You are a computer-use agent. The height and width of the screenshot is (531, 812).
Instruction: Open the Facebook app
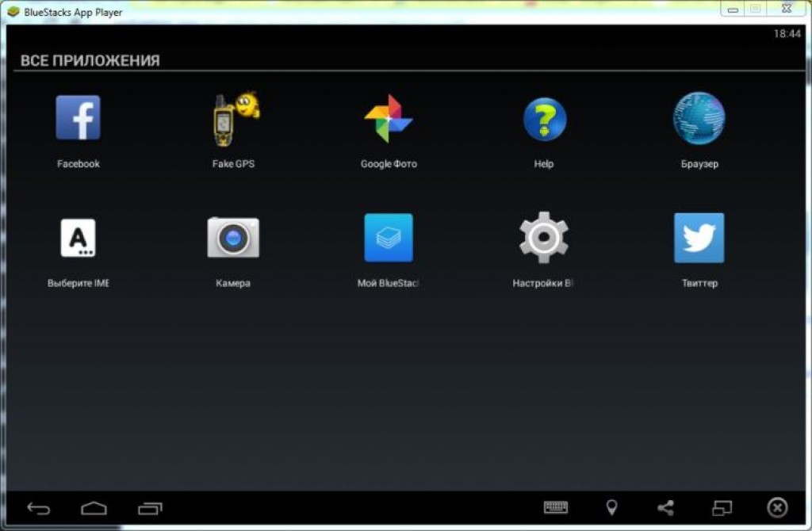pos(78,118)
